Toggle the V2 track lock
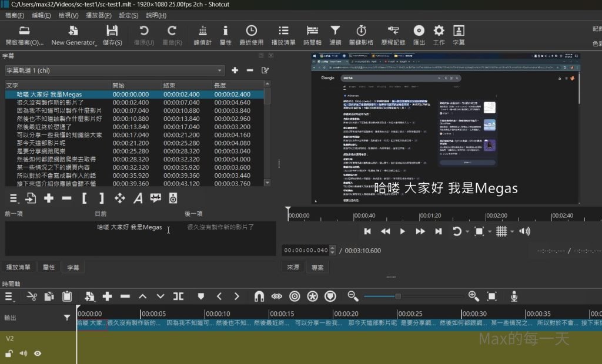The height and width of the screenshot is (364, 602). point(9,353)
